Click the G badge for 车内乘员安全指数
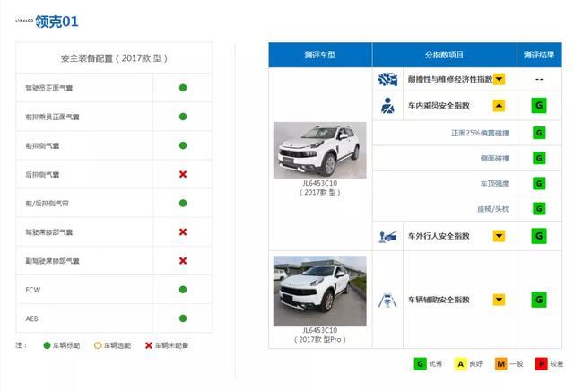This screenshot has width=574, height=392. click(x=539, y=106)
